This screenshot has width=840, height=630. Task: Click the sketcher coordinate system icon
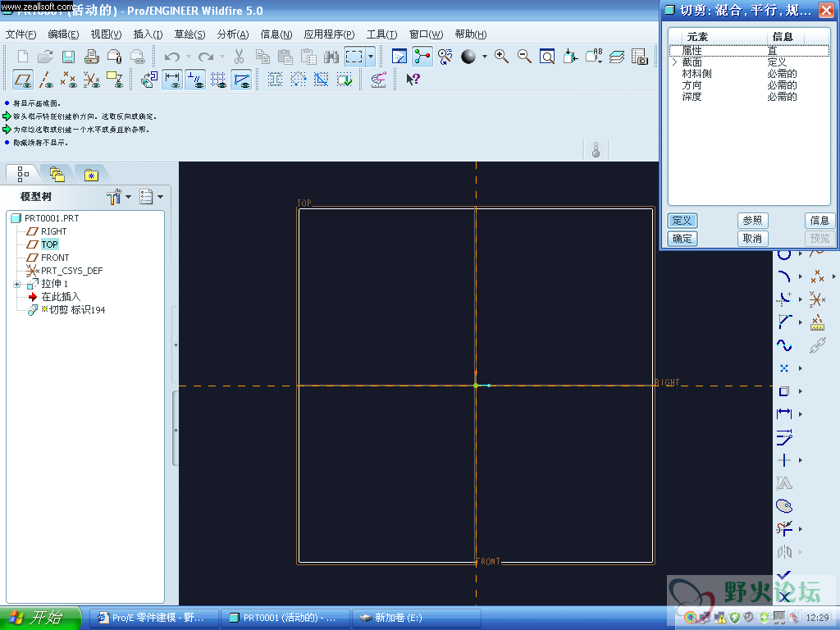[817, 299]
